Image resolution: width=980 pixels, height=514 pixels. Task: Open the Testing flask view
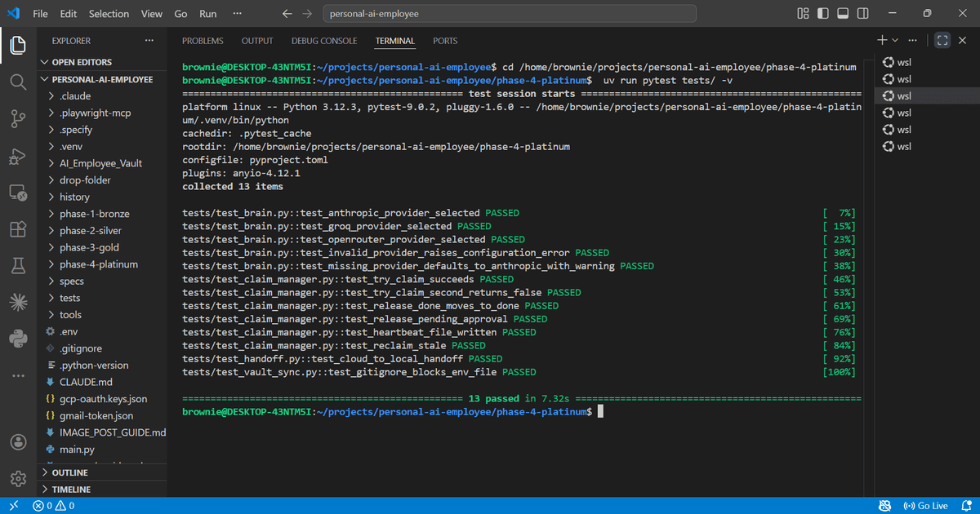(x=17, y=265)
